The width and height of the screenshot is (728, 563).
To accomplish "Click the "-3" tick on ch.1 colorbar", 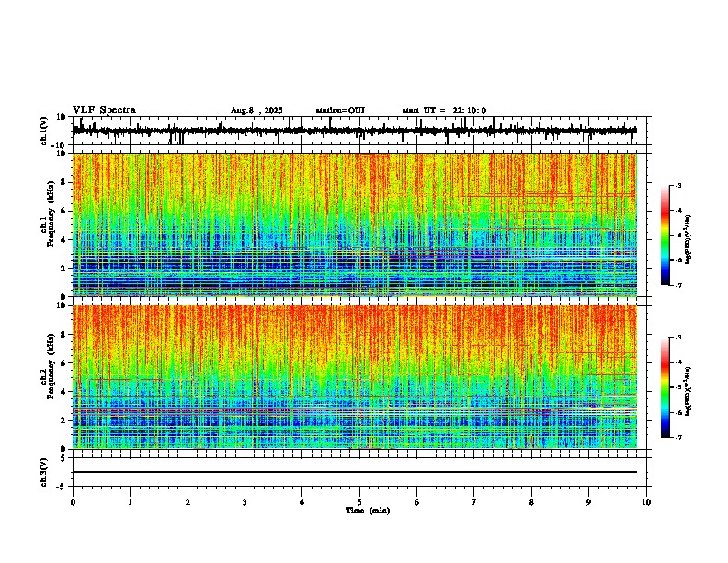I will pyautogui.click(x=678, y=185).
